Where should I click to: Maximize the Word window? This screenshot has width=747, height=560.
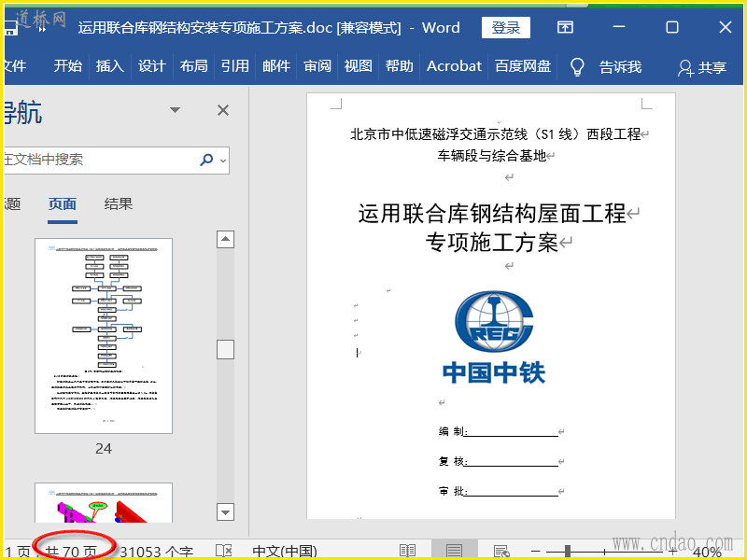click(671, 27)
